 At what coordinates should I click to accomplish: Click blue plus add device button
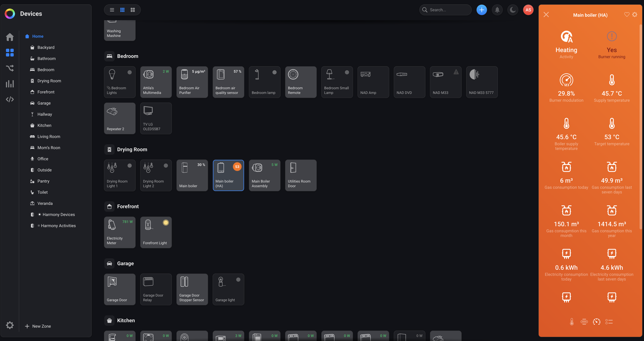(x=481, y=10)
